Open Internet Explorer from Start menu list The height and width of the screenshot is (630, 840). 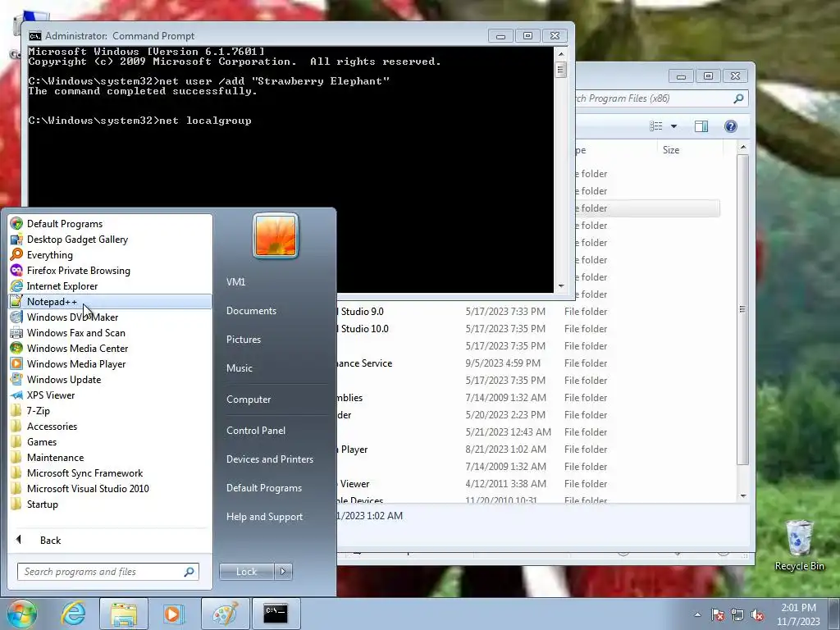110,286
